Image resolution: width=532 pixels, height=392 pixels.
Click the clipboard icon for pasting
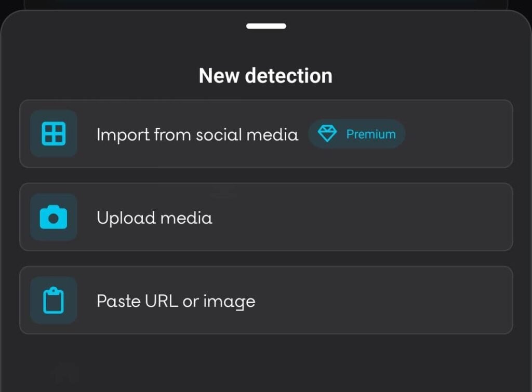point(54,301)
